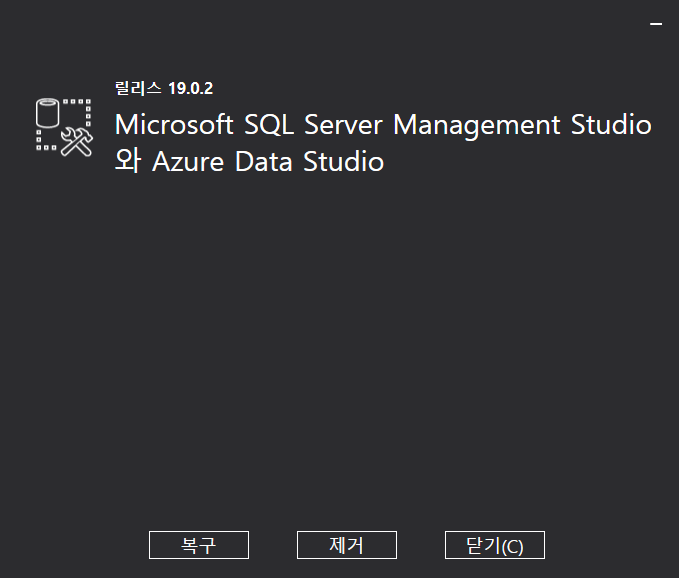Image resolution: width=679 pixels, height=578 pixels.
Task: Click the Microsoft SQL Server Management Studio title
Action: pyautogui.click(x=383, y=143)
